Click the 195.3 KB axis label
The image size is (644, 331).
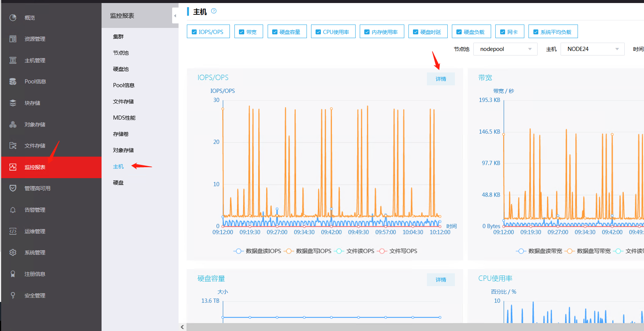click(x=489, y=100)
